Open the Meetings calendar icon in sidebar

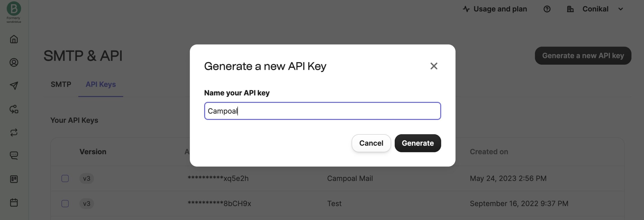14,202
